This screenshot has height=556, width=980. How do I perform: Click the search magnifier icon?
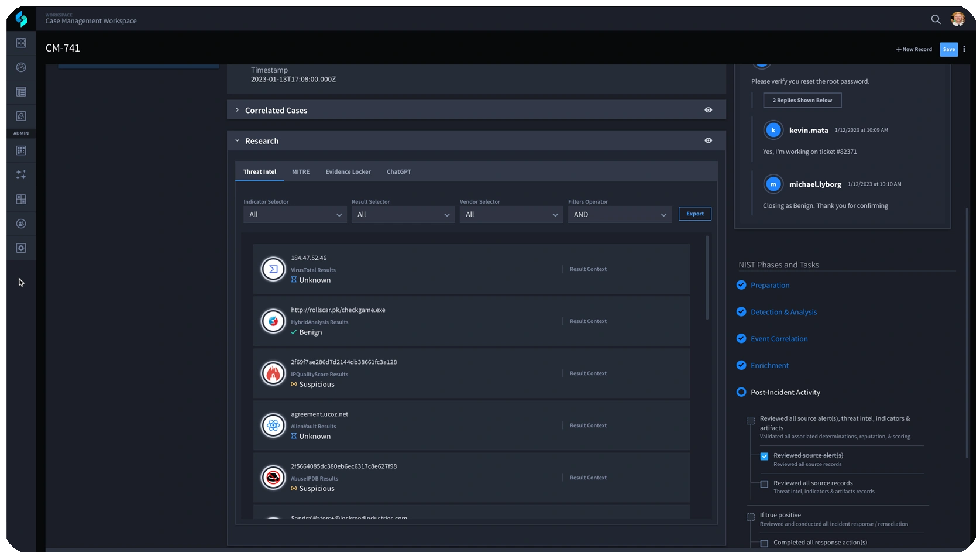coord(936,19)
